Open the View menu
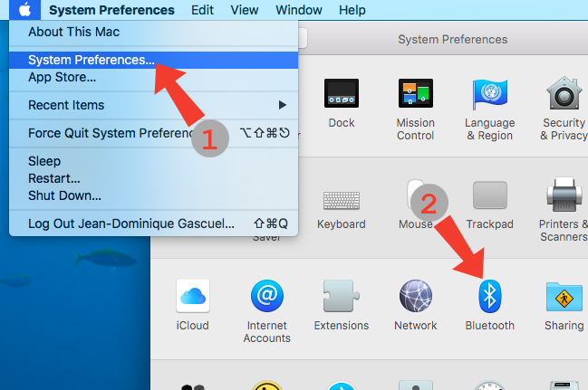Screen dimensions: 588x390 point(245,10)
